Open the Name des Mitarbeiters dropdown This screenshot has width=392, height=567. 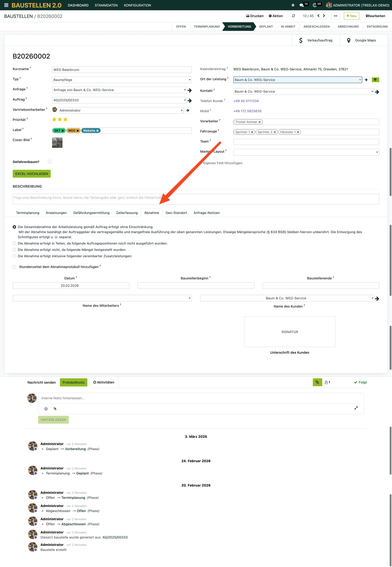point(102,298)
